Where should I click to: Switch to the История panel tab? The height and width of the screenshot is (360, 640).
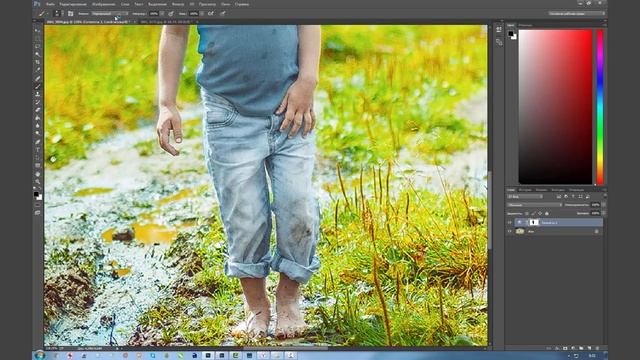click(x=525, y=190)
